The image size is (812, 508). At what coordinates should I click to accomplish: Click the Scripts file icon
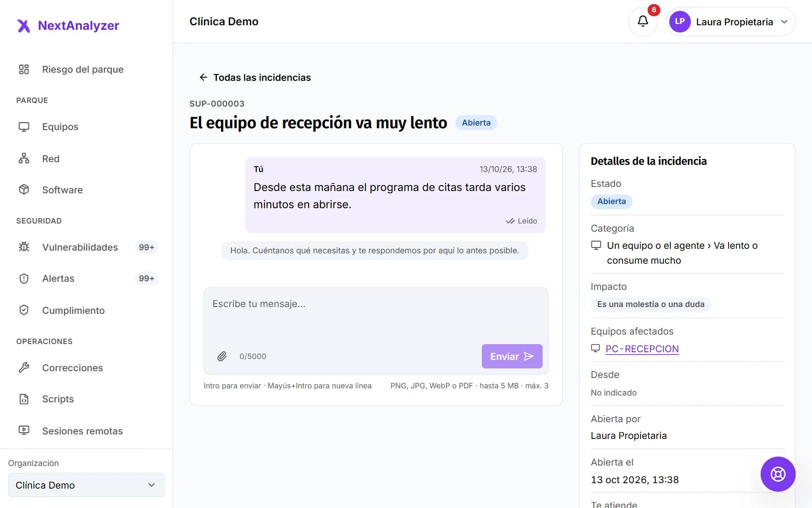(24, 399)
